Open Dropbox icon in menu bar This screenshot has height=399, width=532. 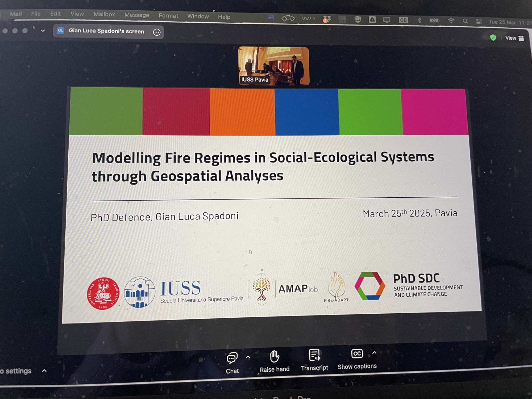point(327,19)
